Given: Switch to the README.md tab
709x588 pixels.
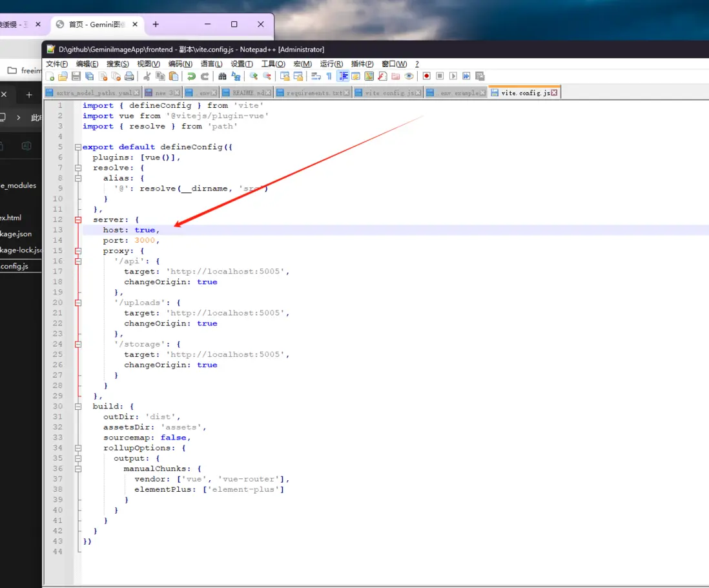Looking at the screenshot, I should point(247,93).
